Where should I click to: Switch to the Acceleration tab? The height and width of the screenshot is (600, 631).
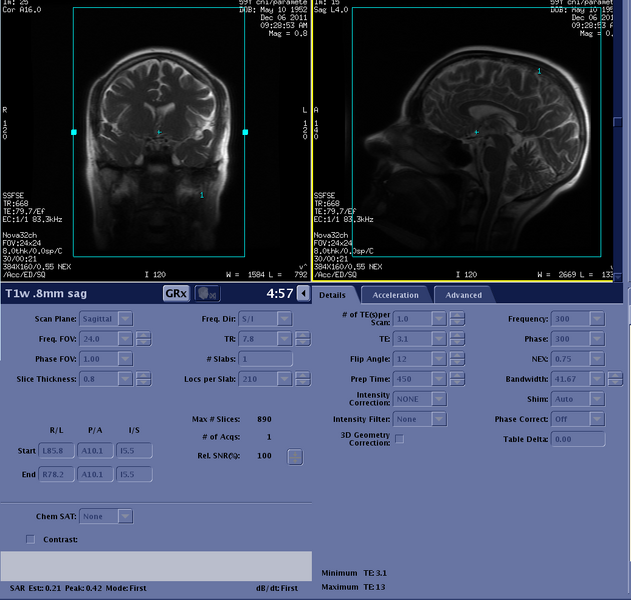pos(396,295)
